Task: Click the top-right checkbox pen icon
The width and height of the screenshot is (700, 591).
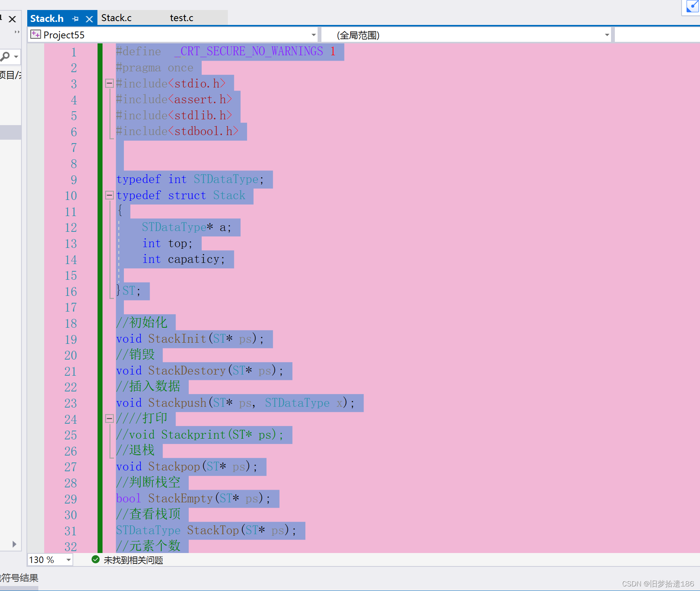Action: pos(692,7)
